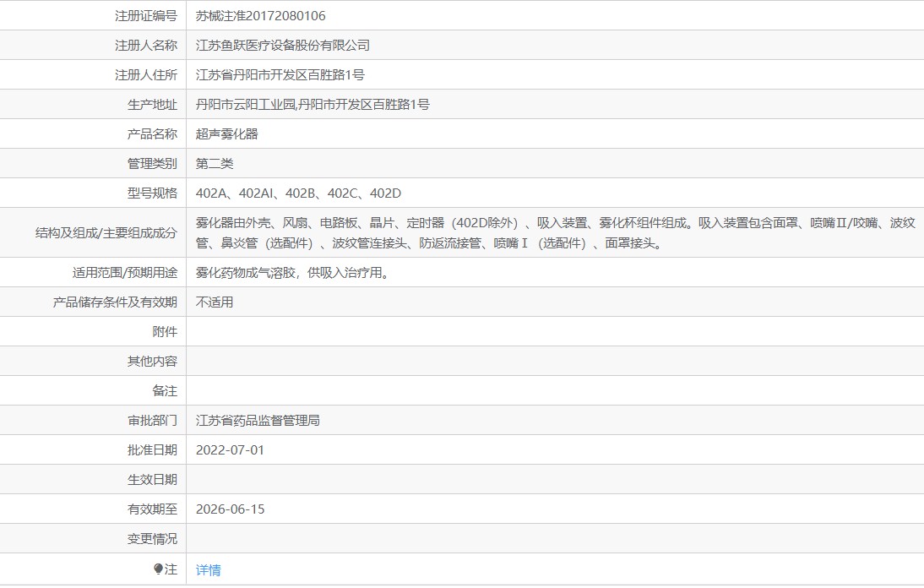
Task: Select production address 丹阳市云阳工业园 text
Action: [x=245, y=104]
